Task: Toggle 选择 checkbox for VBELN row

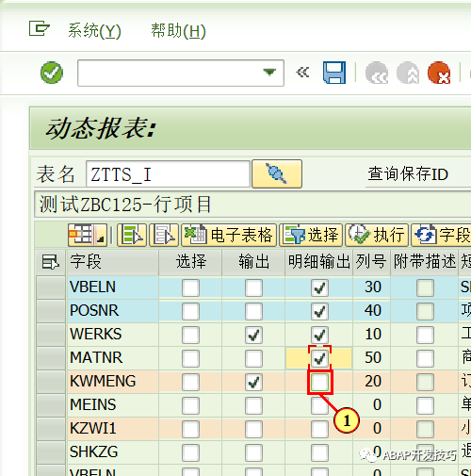Action: (x=190, y=287)
